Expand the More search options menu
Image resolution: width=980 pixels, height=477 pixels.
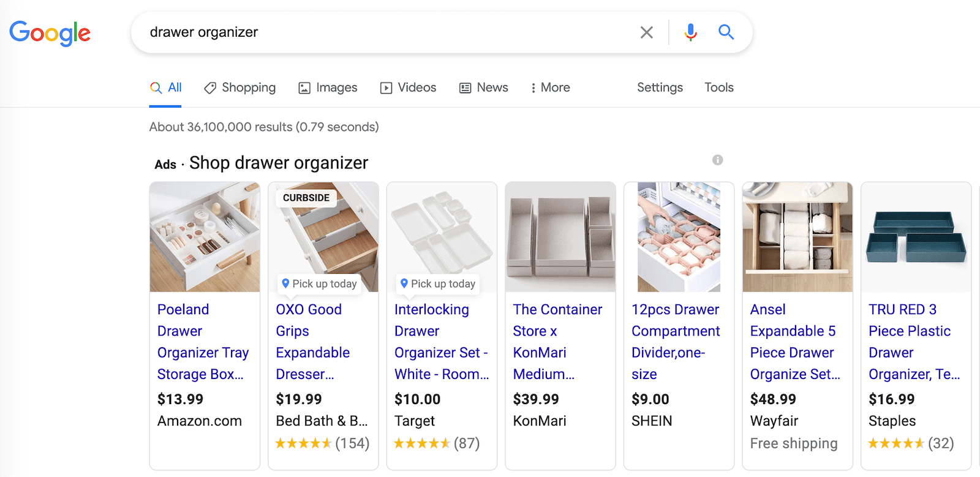pos(550,88)
